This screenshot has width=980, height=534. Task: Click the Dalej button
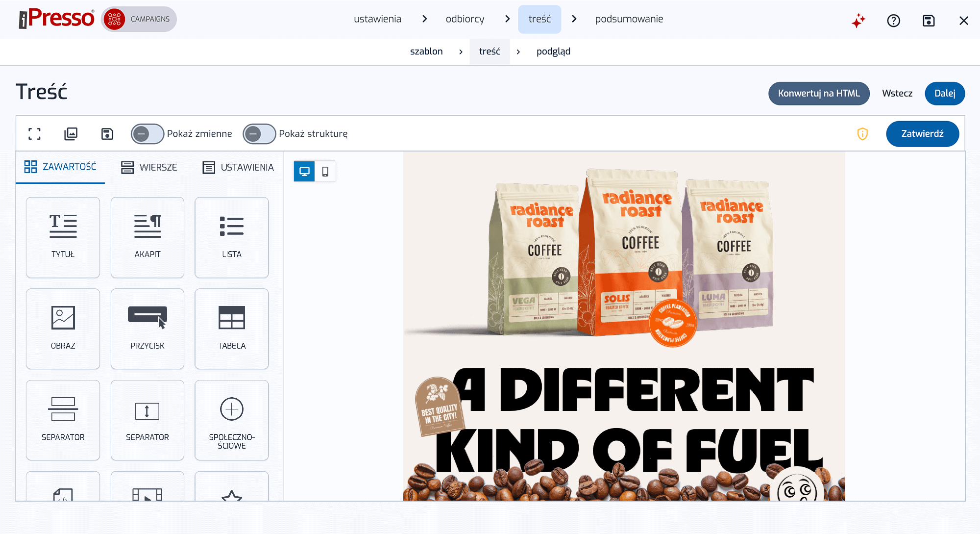click(945, 94)
